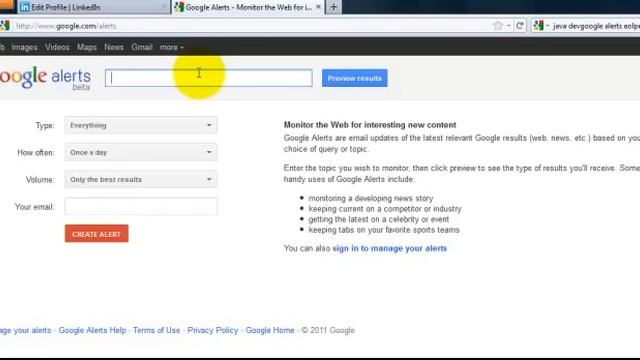
Task: Click the Type label
Action: point(45,126)
